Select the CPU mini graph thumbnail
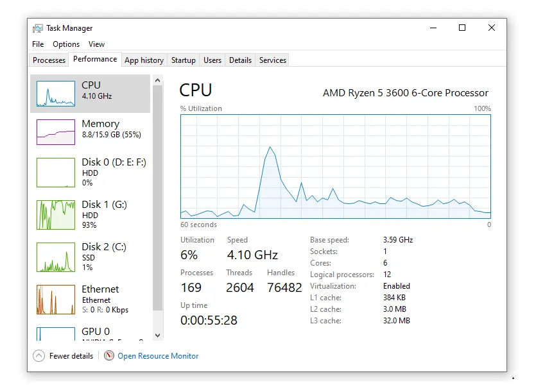The width and height of the screenshot is (536, 392). point(56,94)
